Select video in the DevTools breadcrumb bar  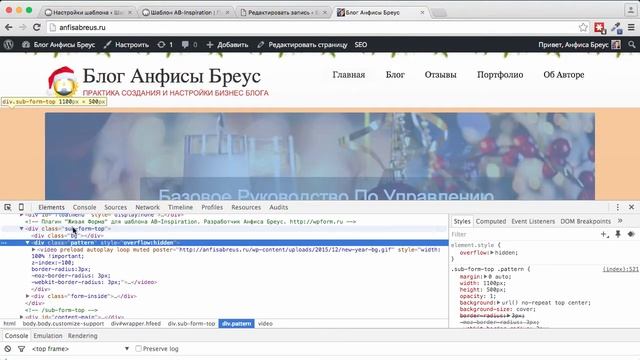point(265,324)
